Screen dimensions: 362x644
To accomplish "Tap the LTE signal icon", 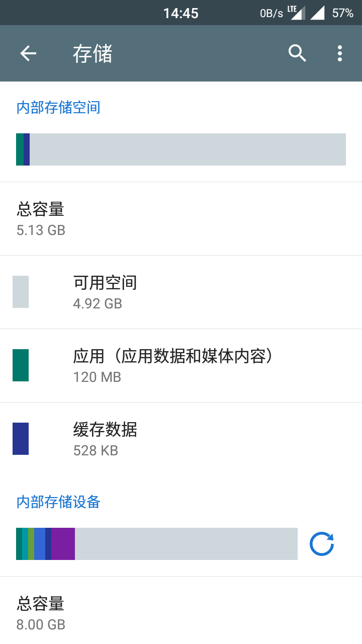I will (x=297, y=13).
